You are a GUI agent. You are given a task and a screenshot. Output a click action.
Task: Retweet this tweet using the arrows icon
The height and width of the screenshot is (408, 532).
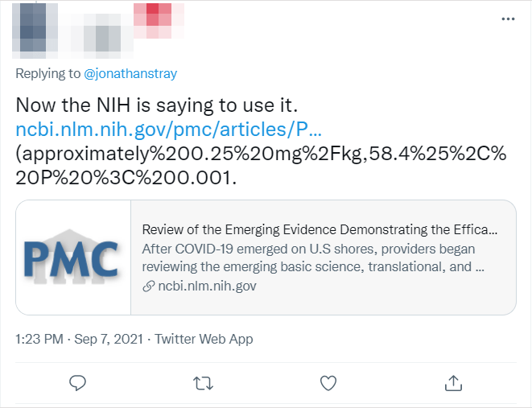coord(203,381)
